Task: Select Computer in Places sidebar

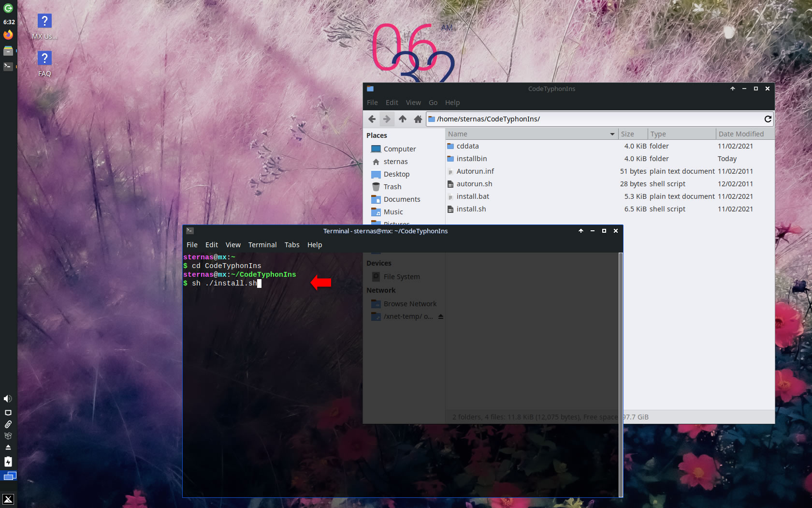Action: pos(404,149)
